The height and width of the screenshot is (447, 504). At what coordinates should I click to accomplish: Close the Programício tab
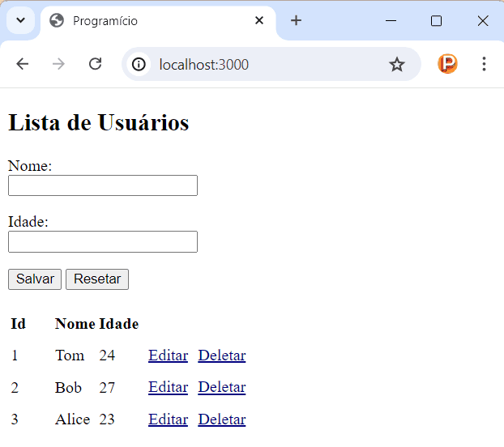259,20
